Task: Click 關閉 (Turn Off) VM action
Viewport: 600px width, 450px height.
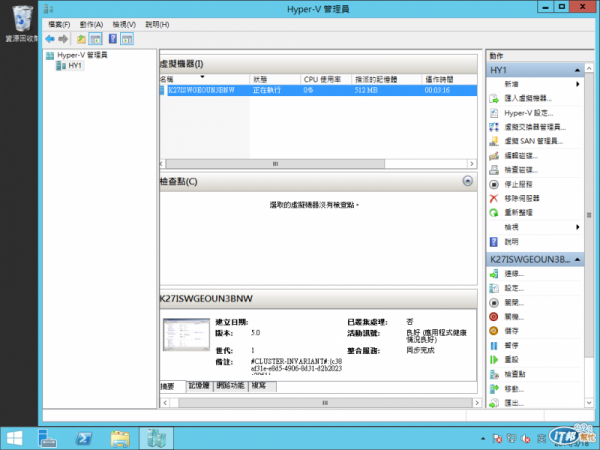Action: (514, 303)
